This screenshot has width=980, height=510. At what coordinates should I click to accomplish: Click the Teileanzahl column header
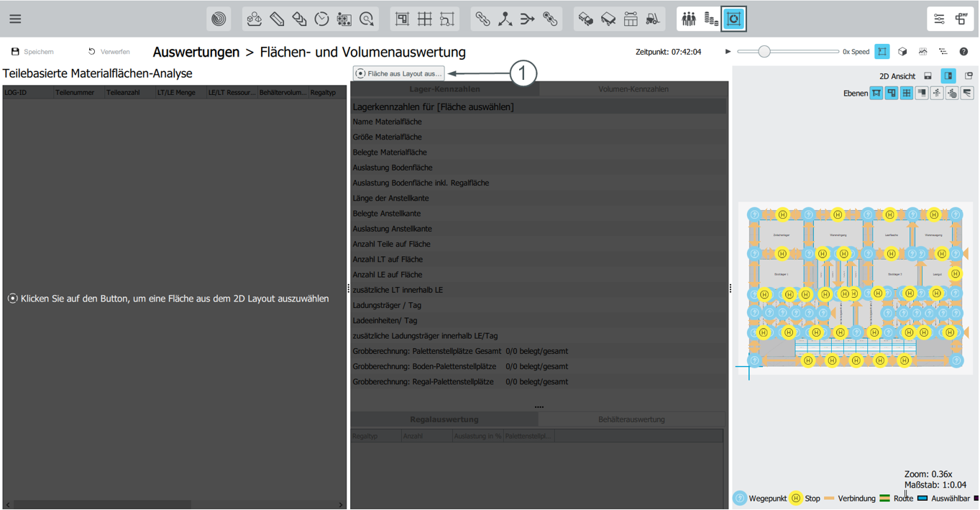pos(130,93)
